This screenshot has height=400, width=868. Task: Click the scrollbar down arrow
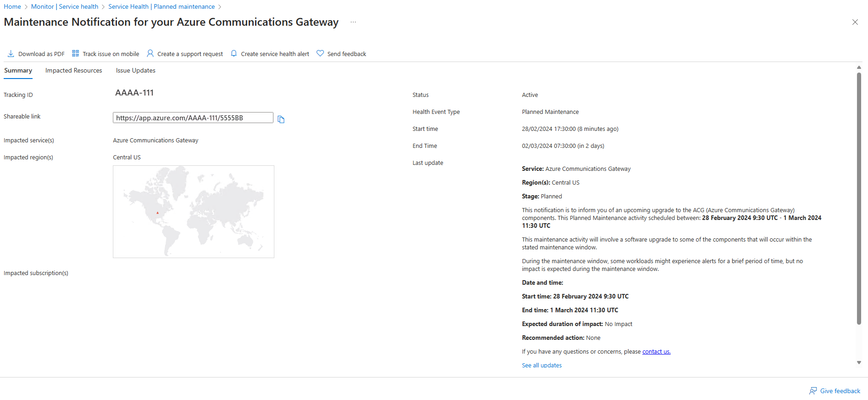[859, 363]
